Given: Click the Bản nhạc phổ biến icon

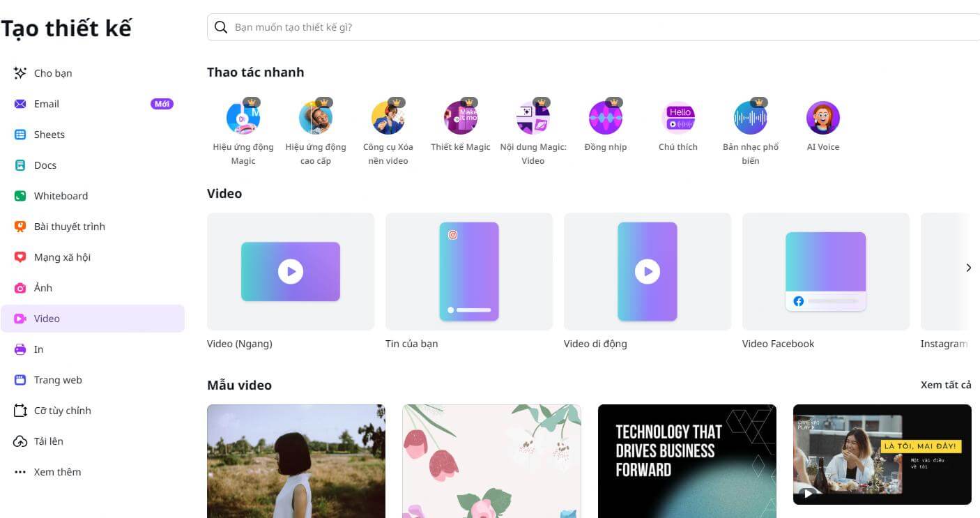Looking at the screenshot, I should (x=751, y=118).
